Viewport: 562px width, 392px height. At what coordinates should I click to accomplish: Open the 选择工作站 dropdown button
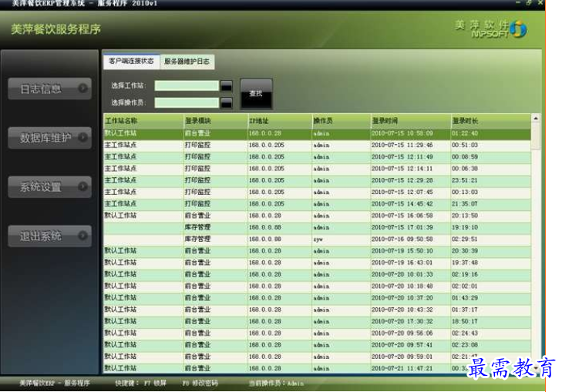226,85
